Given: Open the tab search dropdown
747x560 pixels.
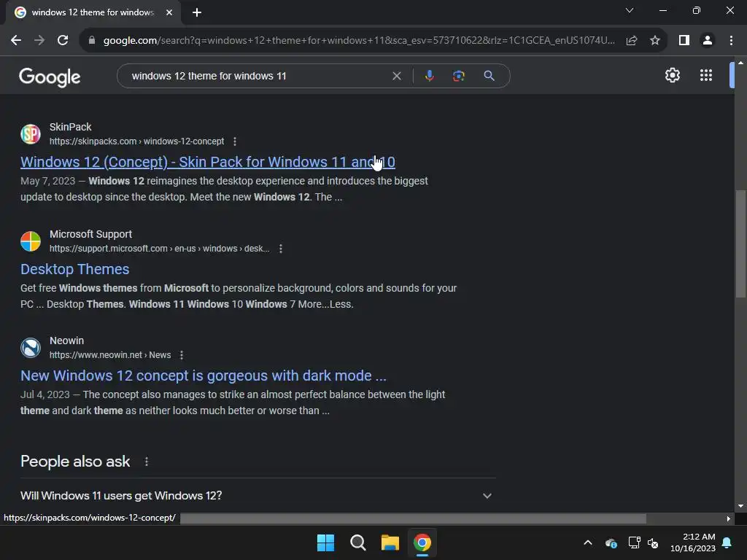Looking at the screenshot, I should pyautogui.click(x=630, y=10).
